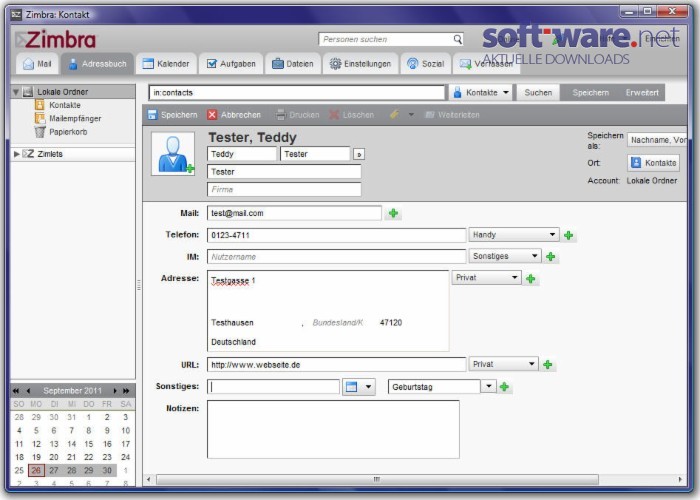
Task: Go to next month in mini calendar
Action: pos(115,391)
